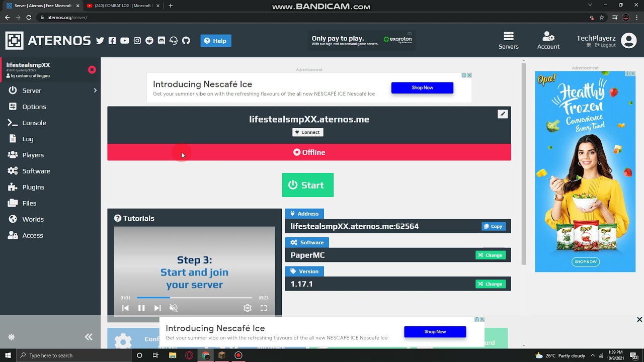Collapse sidebar with double chevron icon
Image resolution: width=644 pixels, height=362 pixels.
(89, 337)
